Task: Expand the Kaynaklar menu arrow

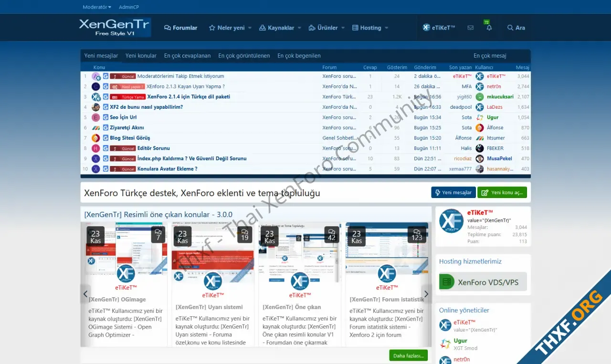Action: (x=299, y=28)
